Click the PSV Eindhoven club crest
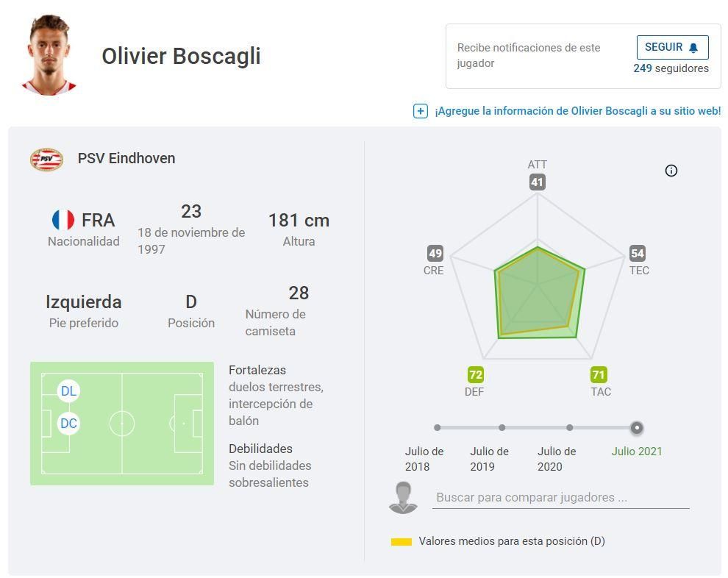The image size is (728, 578). (46, 159)
